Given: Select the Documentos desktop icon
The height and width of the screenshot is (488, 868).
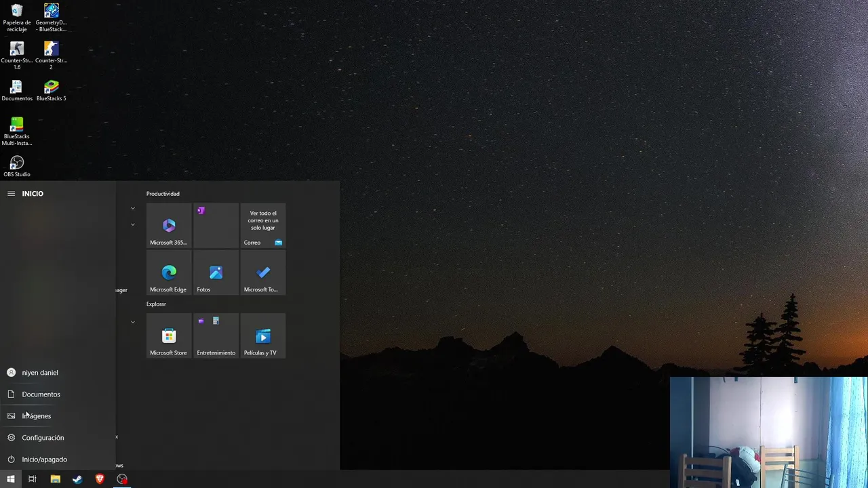Looking at the screenshot, I should (17, 91).
